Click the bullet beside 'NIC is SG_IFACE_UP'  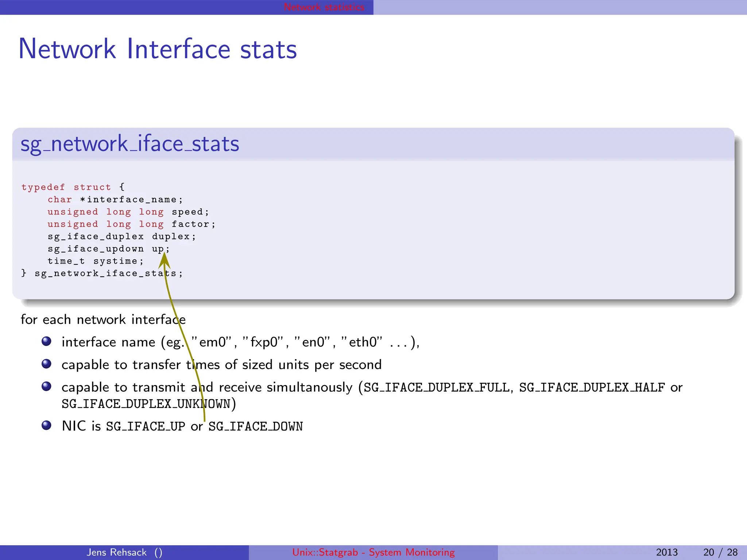[46, 425]
